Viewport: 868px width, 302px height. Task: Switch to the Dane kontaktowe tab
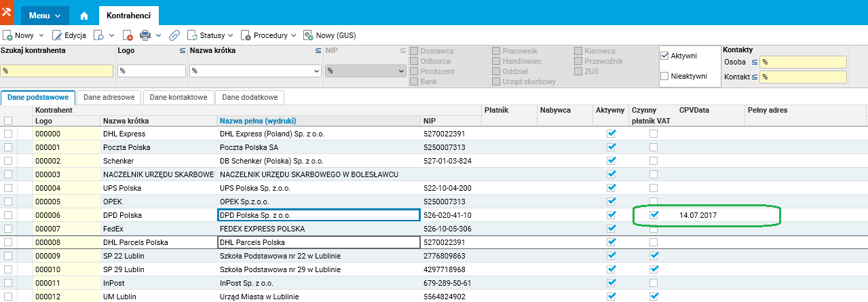click(178, 98)
